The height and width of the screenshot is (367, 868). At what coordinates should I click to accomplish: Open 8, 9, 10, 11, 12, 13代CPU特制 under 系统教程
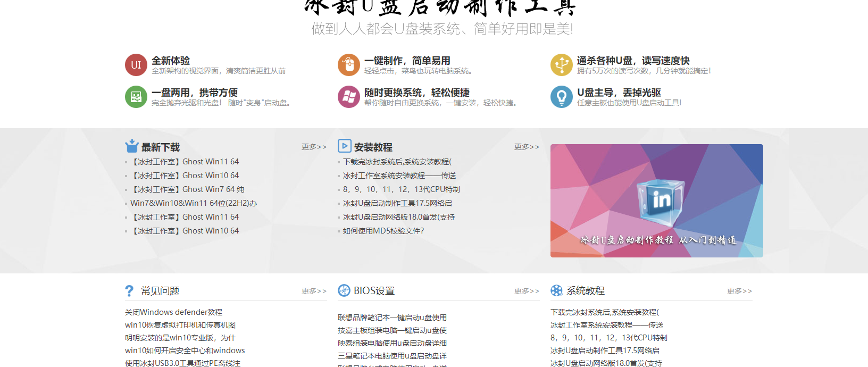click(609, 338)
